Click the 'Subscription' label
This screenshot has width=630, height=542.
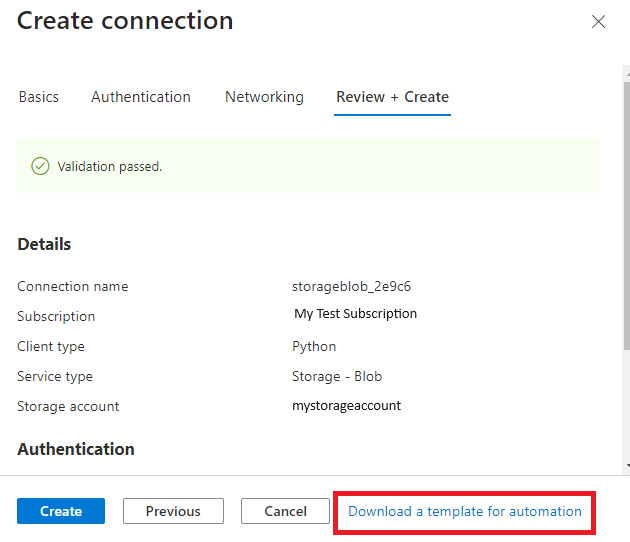(56, 317)
